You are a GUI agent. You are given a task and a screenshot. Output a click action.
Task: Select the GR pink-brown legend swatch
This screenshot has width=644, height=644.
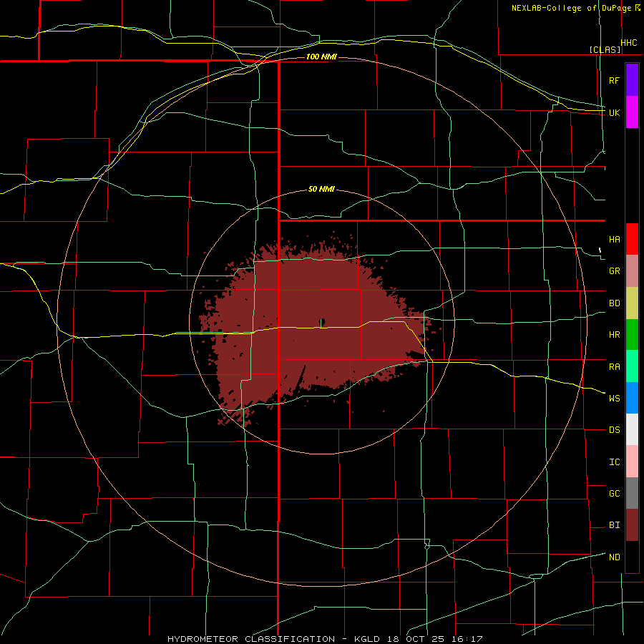tap(632, 271)
